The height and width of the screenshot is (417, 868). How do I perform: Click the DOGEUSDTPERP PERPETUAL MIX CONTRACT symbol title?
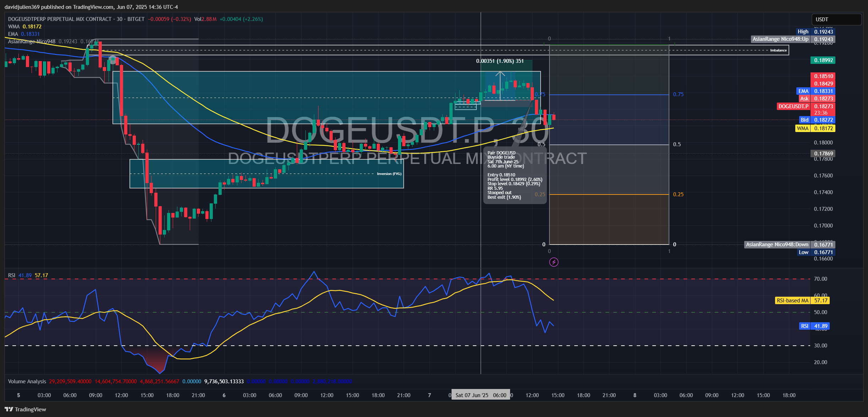[60, 19]
